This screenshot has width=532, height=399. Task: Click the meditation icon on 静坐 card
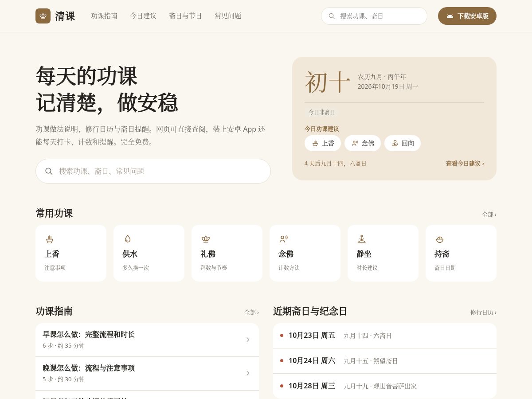click(362, 239)
